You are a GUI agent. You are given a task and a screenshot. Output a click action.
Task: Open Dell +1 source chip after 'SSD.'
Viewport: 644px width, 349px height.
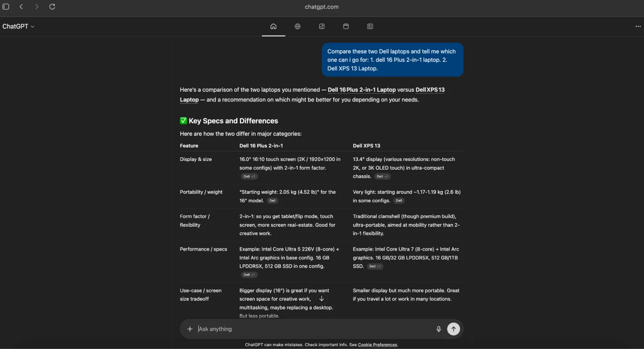click(x=375, y=266)
